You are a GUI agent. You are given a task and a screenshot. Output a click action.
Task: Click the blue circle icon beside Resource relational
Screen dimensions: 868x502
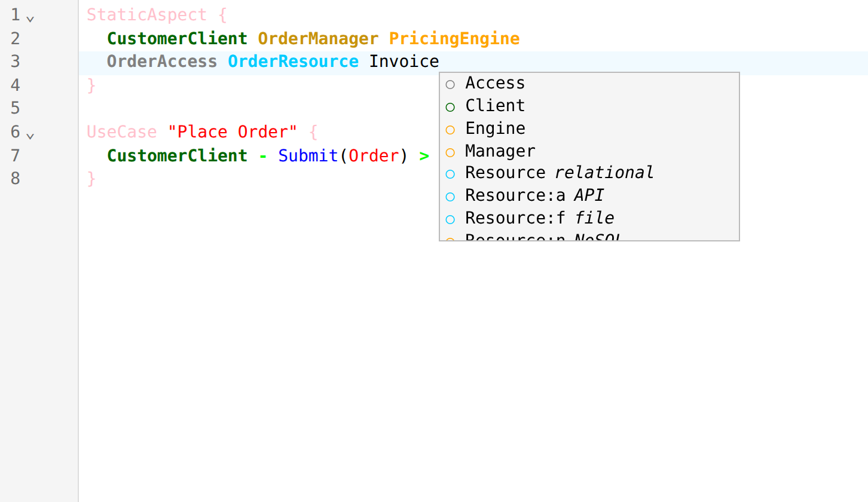pyautogui.click(x=450, y=175)
